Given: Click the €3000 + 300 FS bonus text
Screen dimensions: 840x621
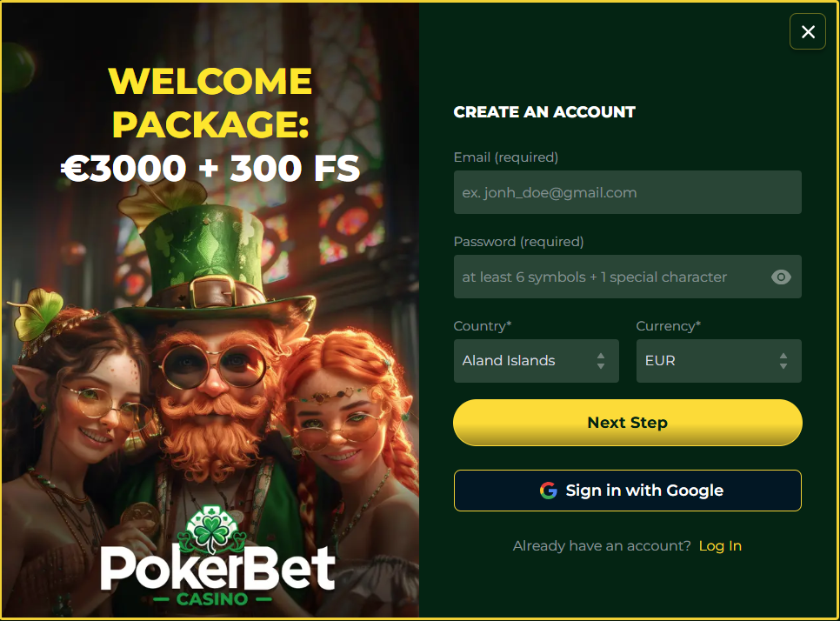Looking at the screenshot, I should (210, 168).
